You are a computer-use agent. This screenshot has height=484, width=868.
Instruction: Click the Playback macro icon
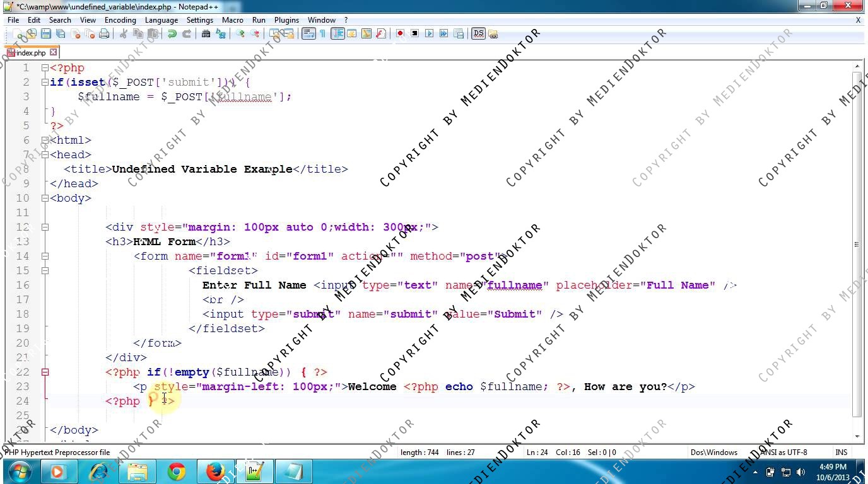click(429, 33)
